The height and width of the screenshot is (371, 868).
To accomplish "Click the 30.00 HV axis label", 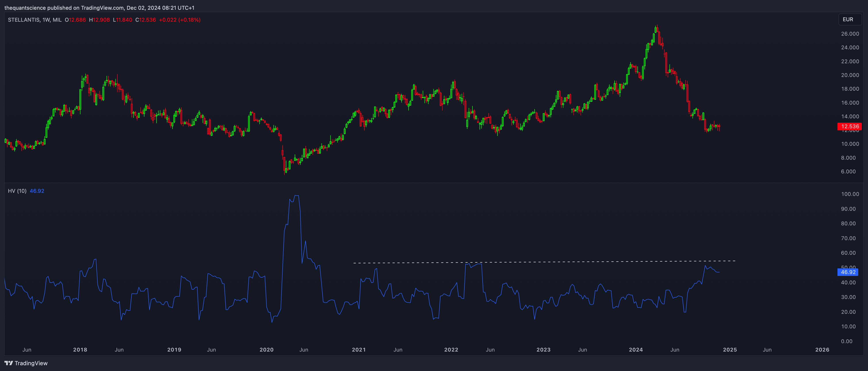I will coord(848,297).
